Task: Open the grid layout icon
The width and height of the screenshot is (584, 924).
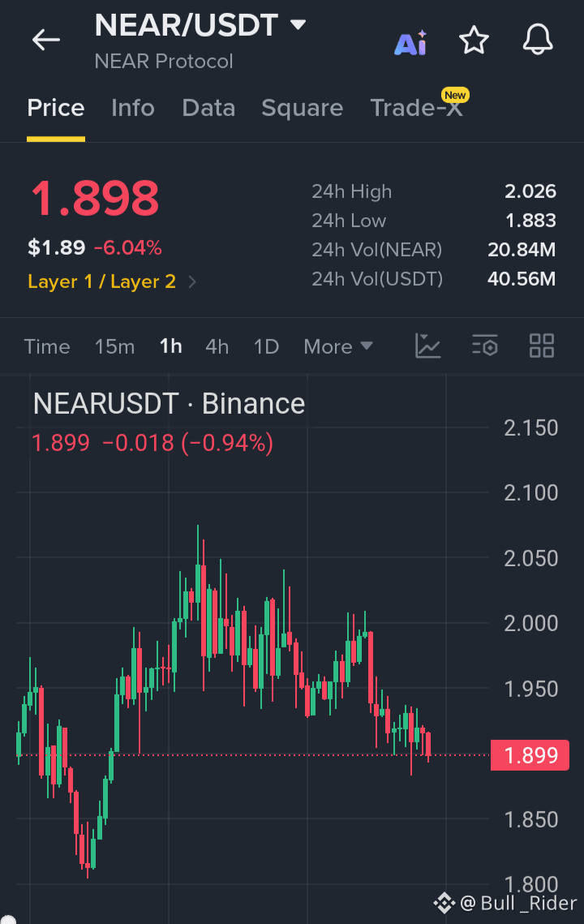Action: pos(542,346)
